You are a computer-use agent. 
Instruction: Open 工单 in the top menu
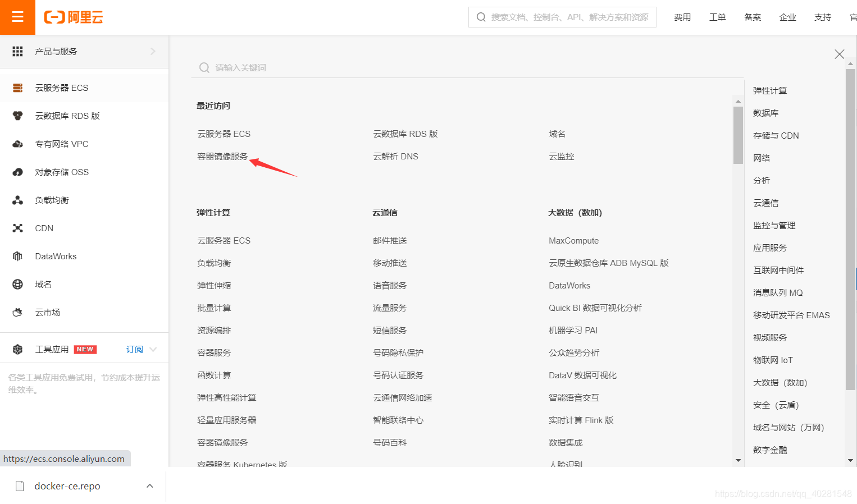[718, 17]
